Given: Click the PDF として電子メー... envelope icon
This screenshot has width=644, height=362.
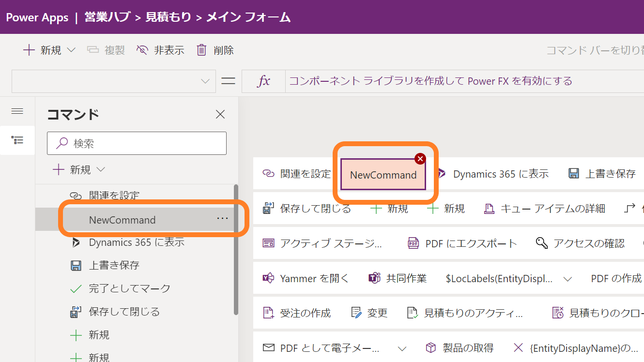Looking at the screenshot, I should pyautogui.click(x=268, y=348).
